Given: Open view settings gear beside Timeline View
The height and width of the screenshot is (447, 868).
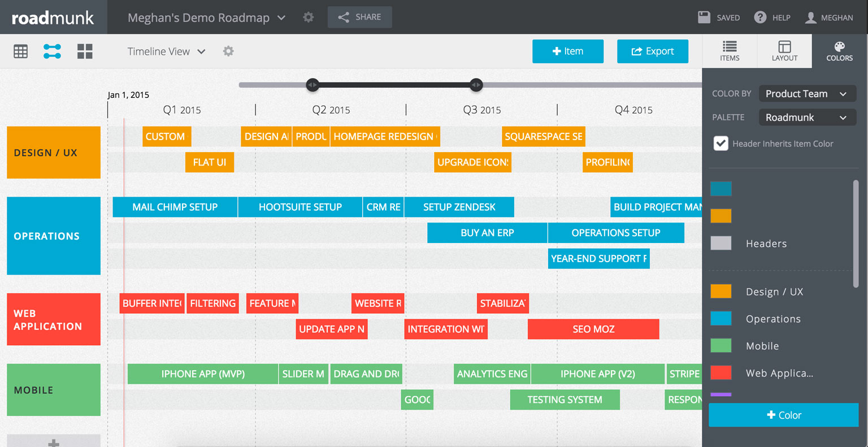Looking at the screenshot, I should point(228,51).
